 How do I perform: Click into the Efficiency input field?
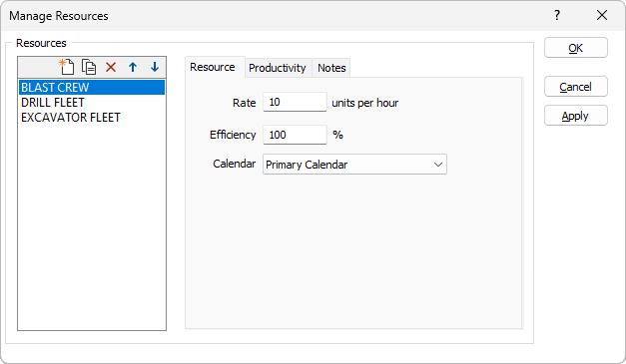295,135
